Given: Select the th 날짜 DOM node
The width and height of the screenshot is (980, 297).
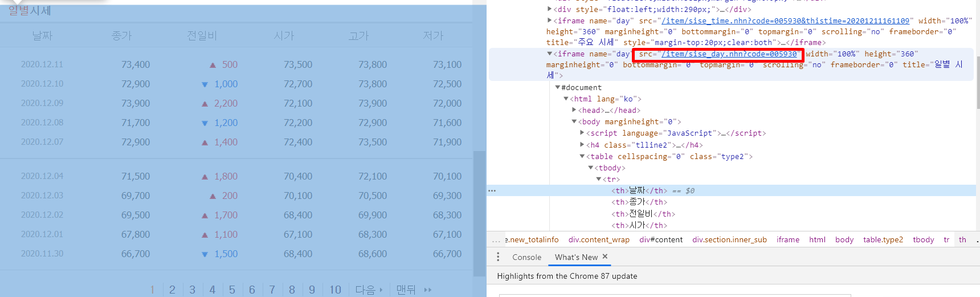Looking at the screenshot, I should click(x=639, y=190).
